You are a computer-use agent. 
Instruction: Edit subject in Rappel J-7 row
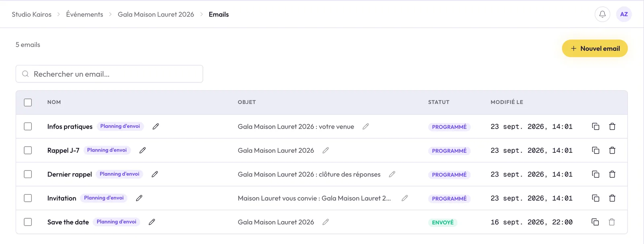click(x=326, y=150)
